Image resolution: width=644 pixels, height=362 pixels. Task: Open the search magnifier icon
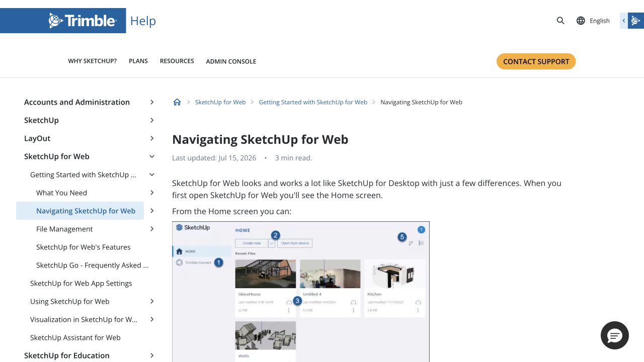pos(560,21)
